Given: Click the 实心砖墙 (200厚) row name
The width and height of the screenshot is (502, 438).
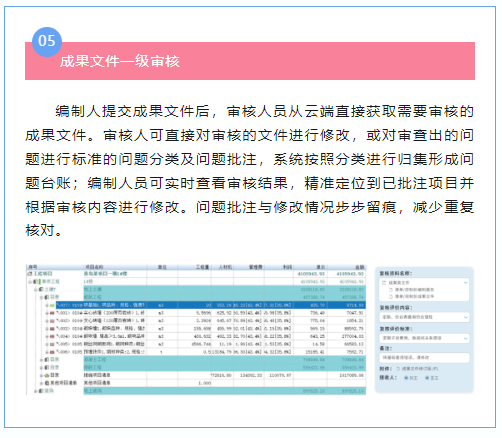Looking at the screenshot, I should [x=114, y=313].
